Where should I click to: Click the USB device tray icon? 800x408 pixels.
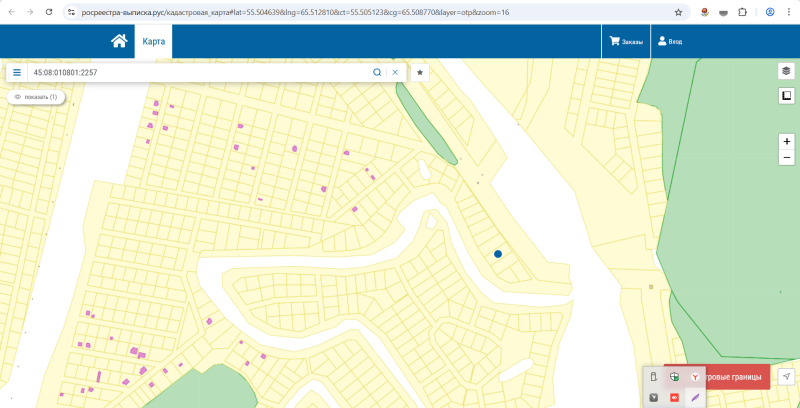click(653, 377)
